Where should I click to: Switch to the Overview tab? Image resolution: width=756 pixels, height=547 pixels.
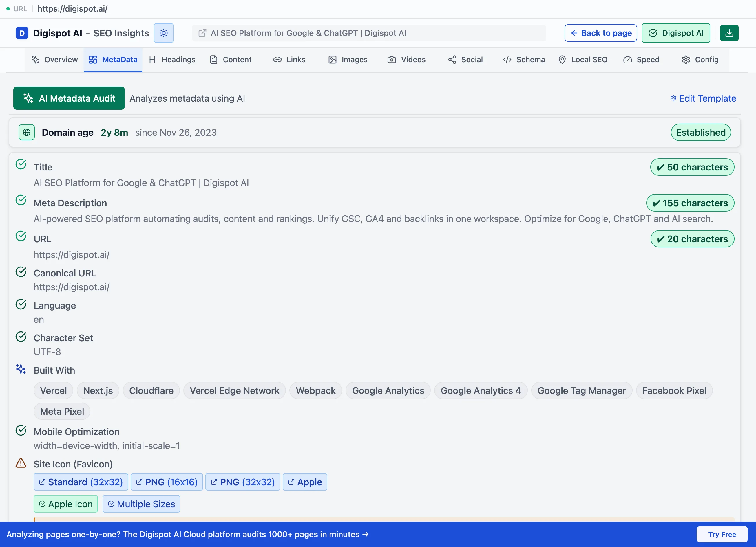click(x=54, y=60)
